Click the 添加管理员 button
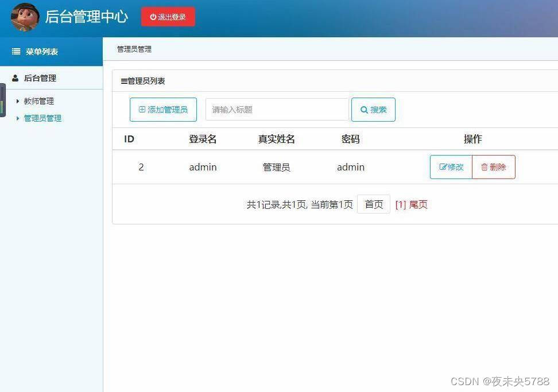This screenshot has height=392, width=558. pos(164,110)
